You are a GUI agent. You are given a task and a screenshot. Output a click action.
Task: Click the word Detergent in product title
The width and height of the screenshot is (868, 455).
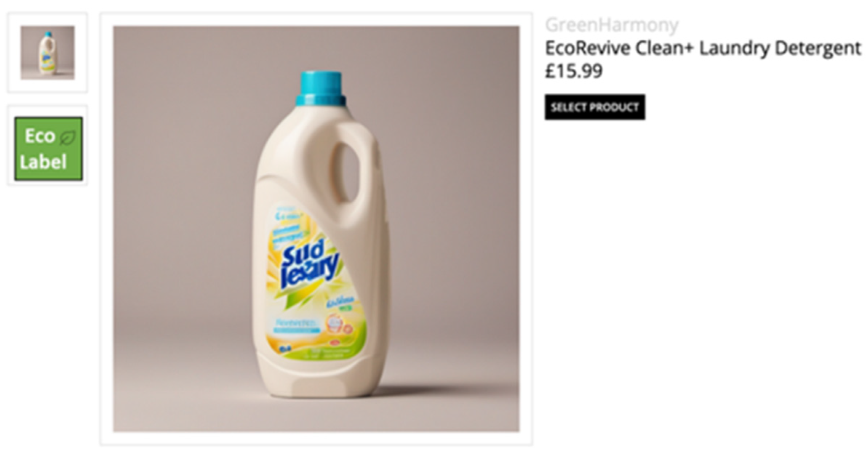(818, 48)
